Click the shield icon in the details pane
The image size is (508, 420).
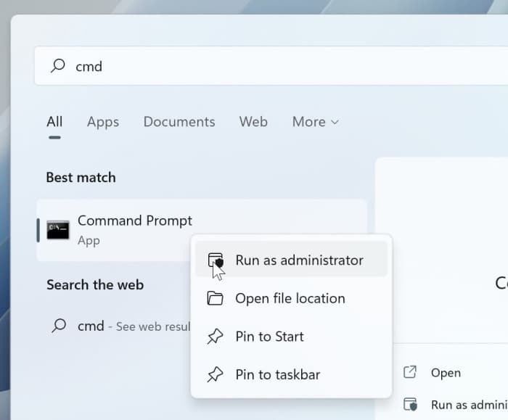tap(410, 404)
